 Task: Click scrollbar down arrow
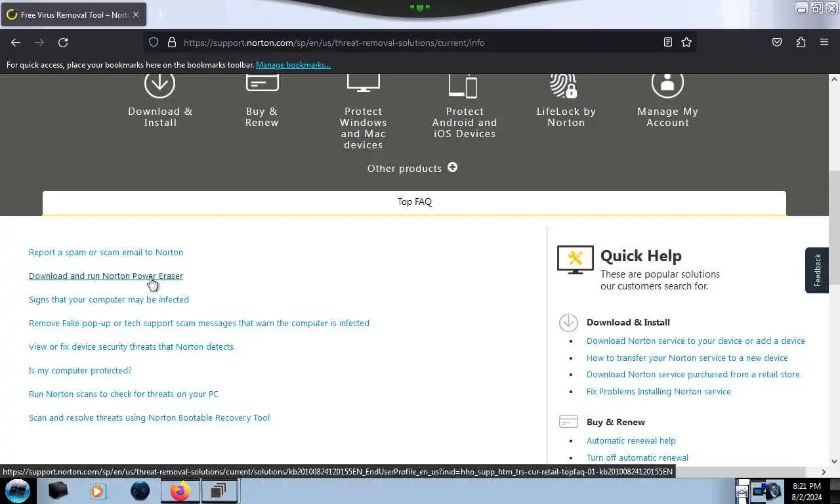(x=834, y=461)
